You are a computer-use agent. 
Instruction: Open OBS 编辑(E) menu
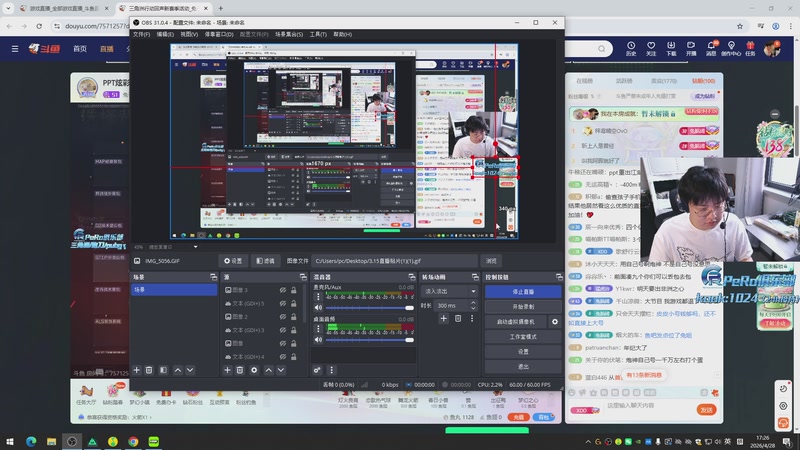click(x=165, y=34)
